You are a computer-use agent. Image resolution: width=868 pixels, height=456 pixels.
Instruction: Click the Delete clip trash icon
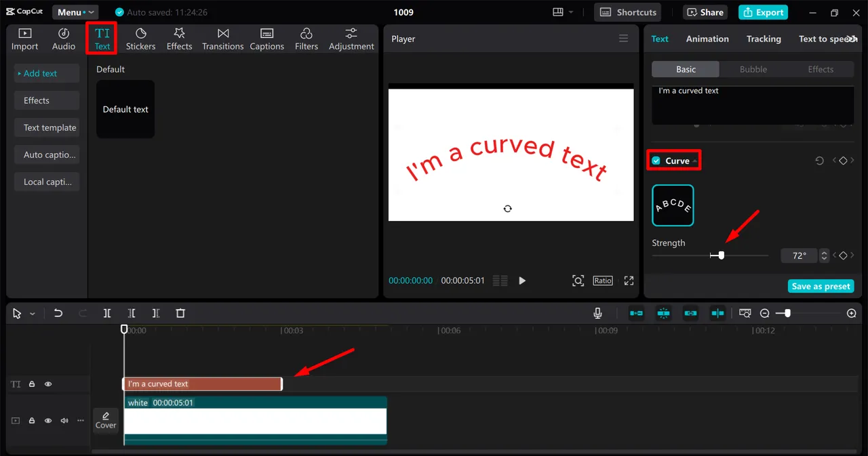(180, 313)
